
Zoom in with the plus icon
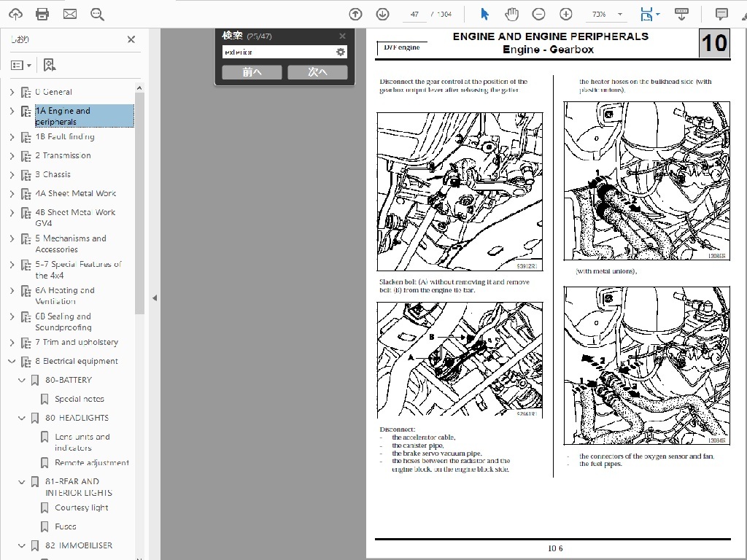(566, 15)
